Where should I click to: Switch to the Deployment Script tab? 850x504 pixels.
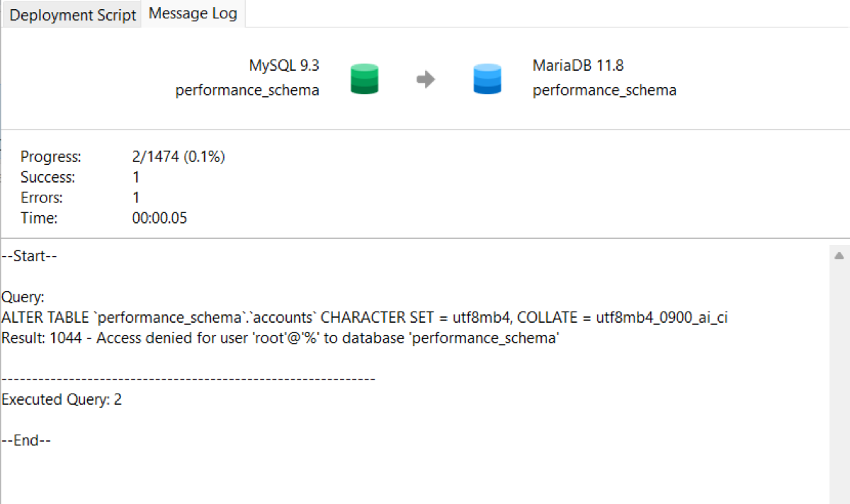pos(73,15)
